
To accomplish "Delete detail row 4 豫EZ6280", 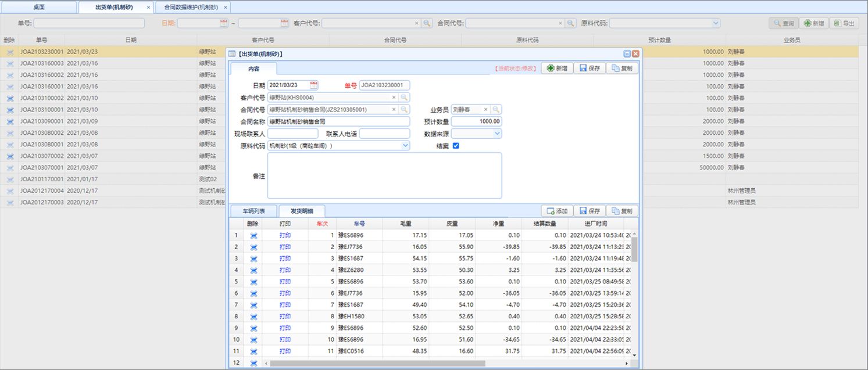I will (253, 270).
